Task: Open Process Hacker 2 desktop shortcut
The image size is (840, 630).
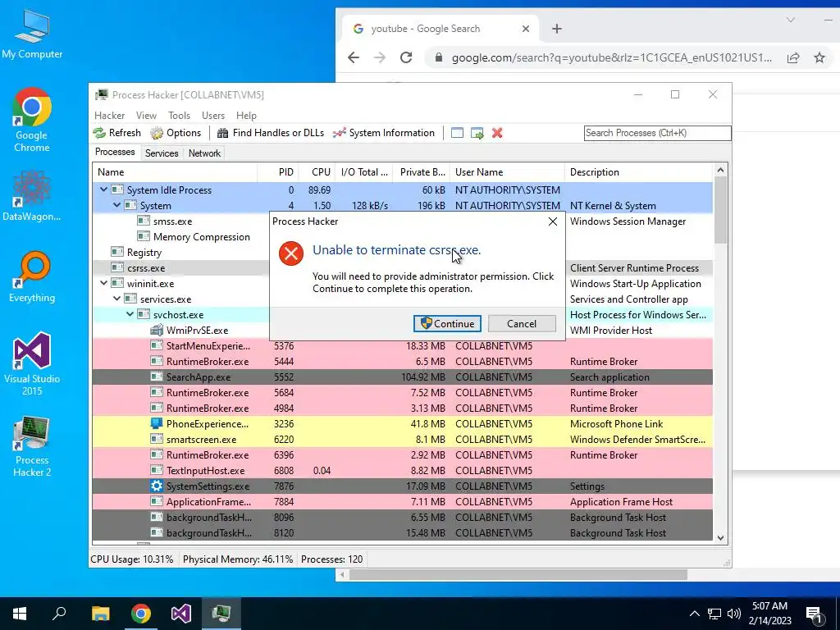Action: coord(32,445)
